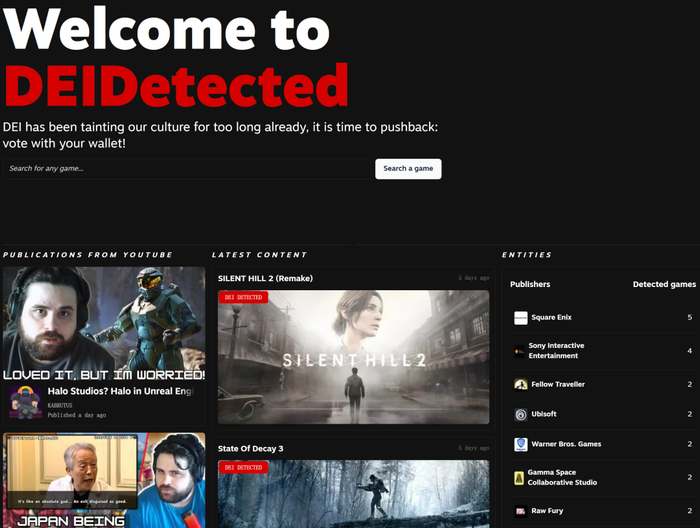This screenshot has width=700, height=528.
Task: Click the Silent Hill 2 cover image
Action: [x=354, y=357]
